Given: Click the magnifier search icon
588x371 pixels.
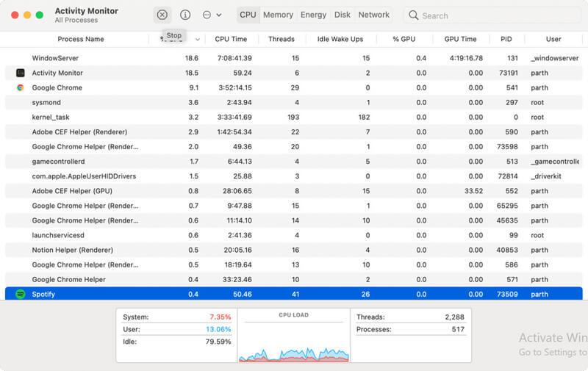Looking at the screenshot, I should point(413,15).
